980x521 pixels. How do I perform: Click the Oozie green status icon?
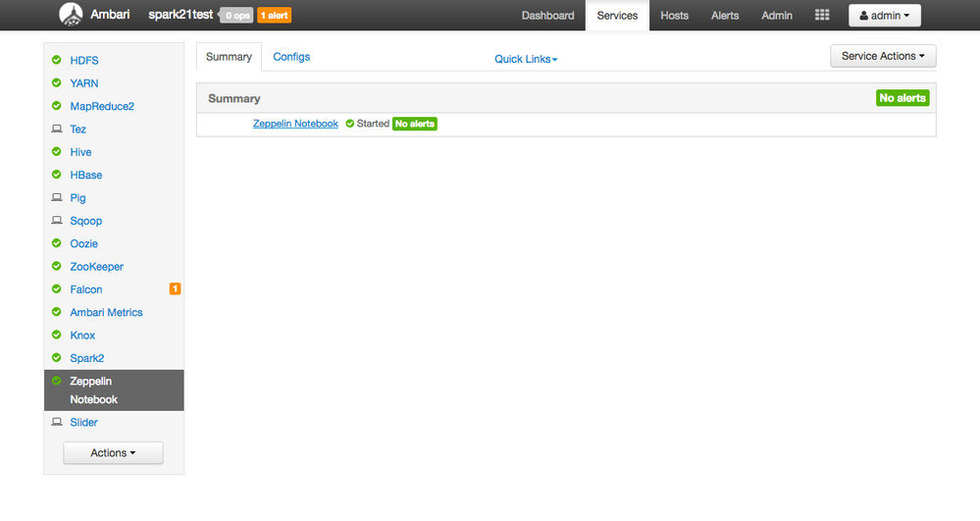56,243
